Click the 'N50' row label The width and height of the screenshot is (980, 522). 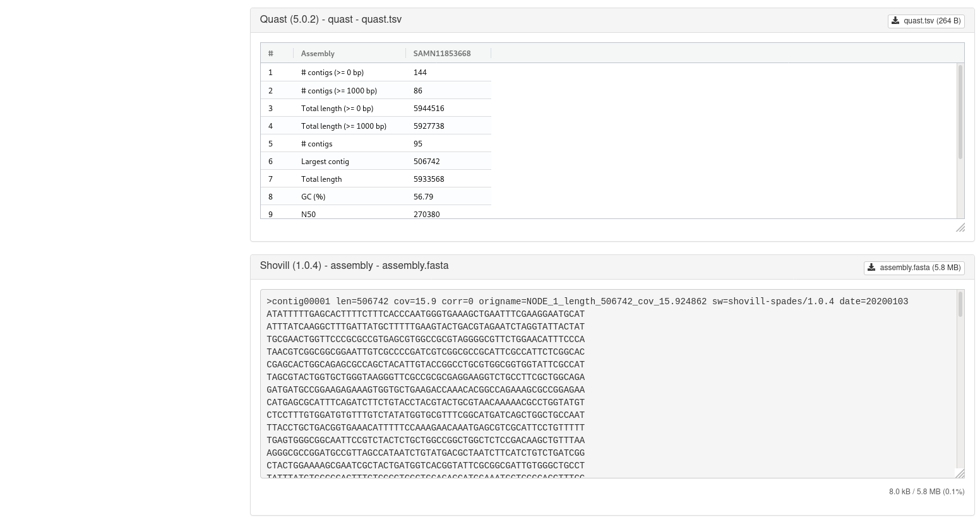click(x=308, y=214)
